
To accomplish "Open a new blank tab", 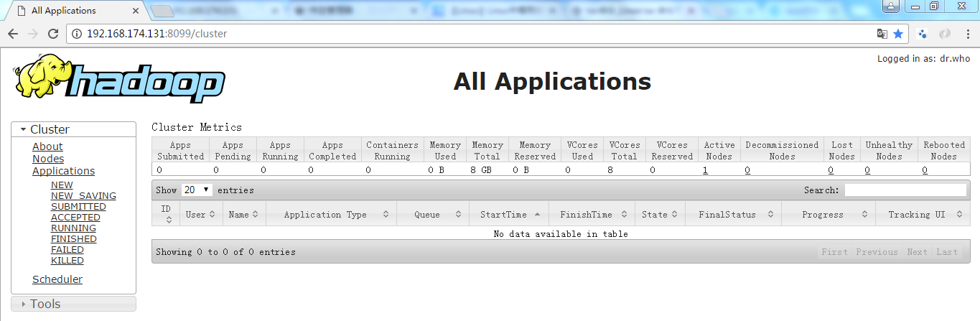I will click(163, 11).
